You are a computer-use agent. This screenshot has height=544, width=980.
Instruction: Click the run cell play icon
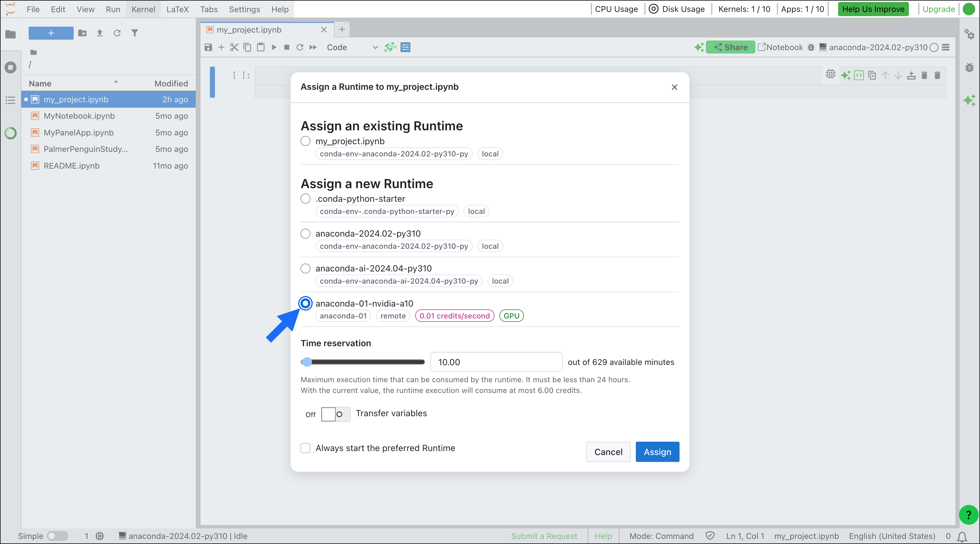tap(274, 47)
